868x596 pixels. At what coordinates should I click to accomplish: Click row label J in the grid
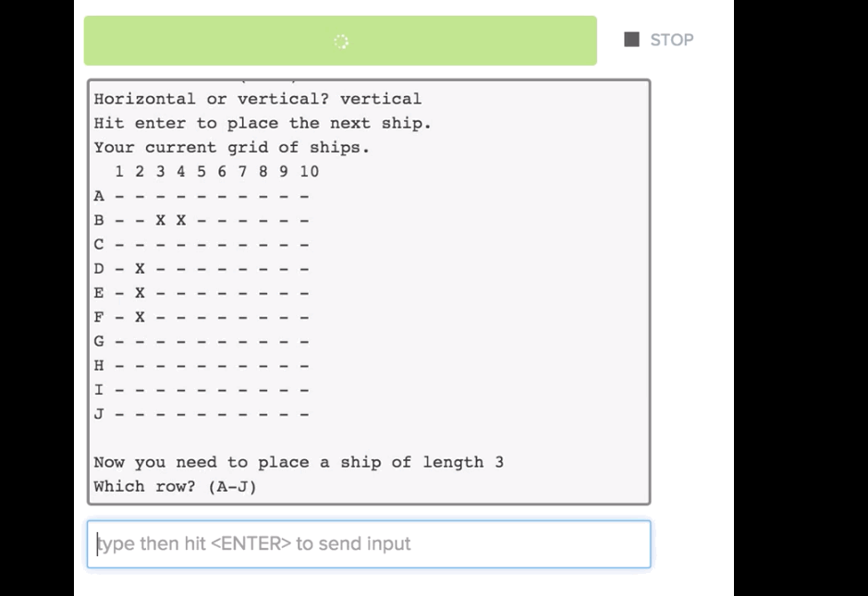coord(99,413)
